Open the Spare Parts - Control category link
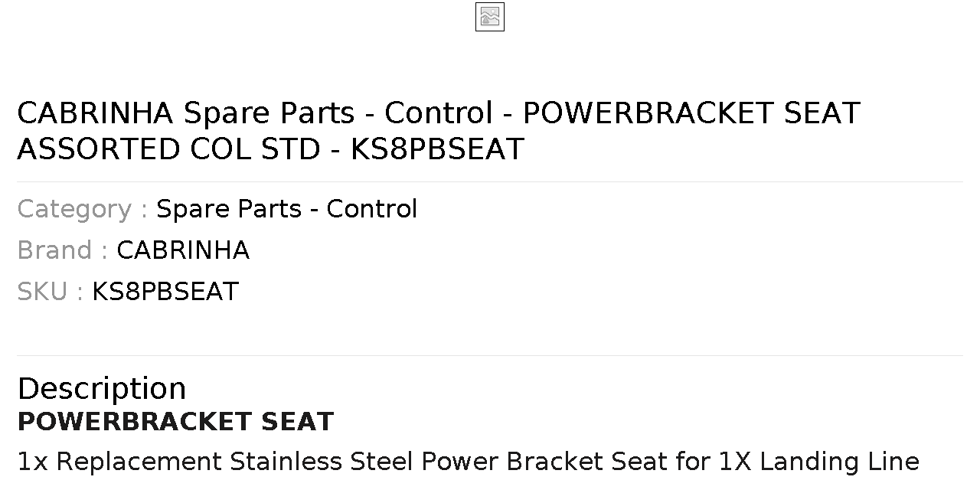The width and height of the screenshot is (980, 503). (x=287, y=209)
